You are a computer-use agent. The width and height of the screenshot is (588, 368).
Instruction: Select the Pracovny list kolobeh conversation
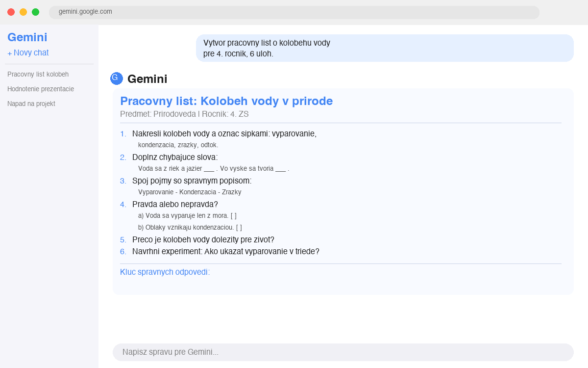38,74
